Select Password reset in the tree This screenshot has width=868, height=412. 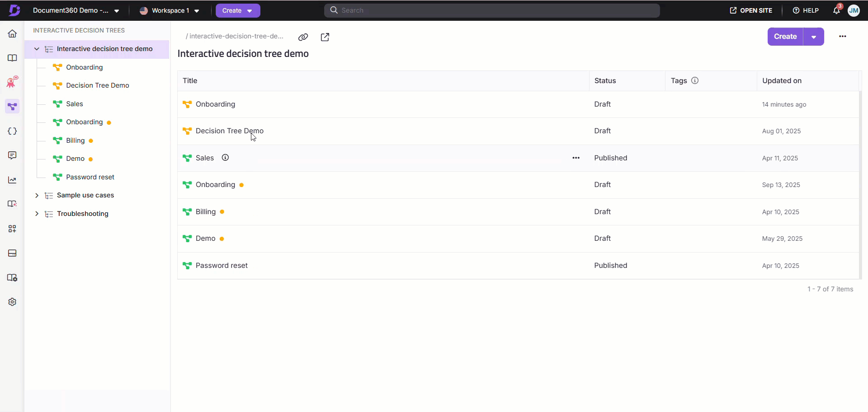(x=90, y=177)
